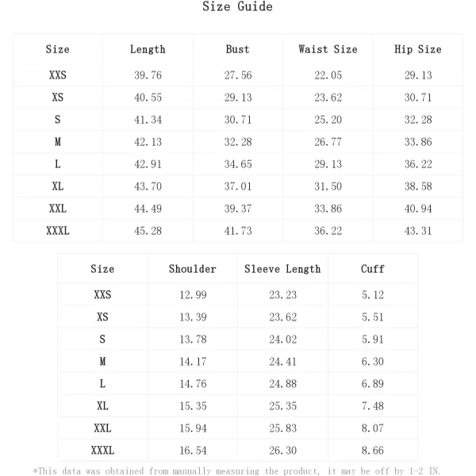Click the Sleeve Length column header
476x476 pixels.
282,269
